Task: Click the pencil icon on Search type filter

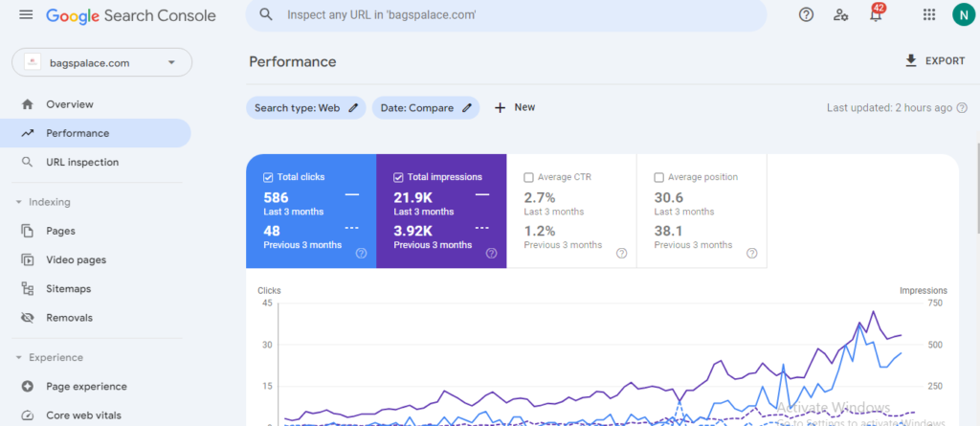Action: click(353, 108)
